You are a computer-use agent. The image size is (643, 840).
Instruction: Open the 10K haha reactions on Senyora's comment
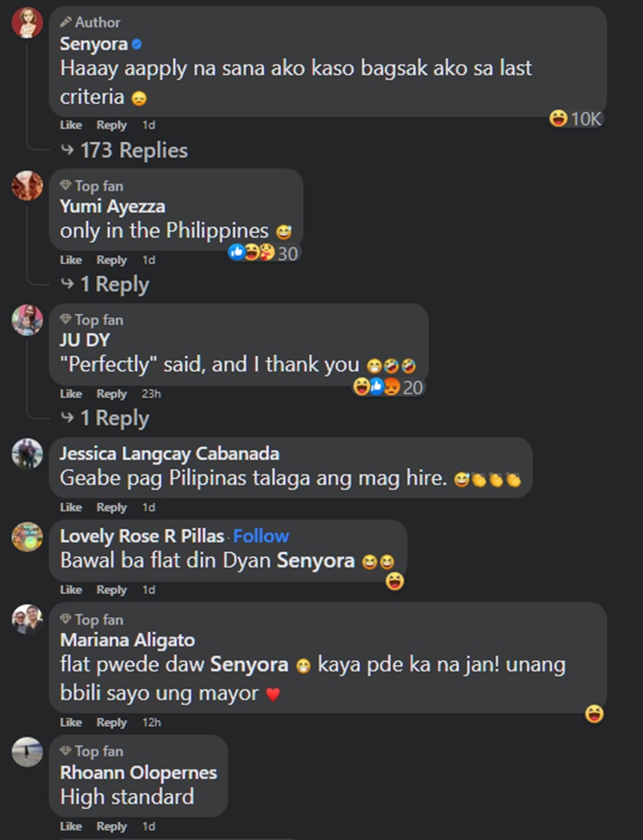575,118
